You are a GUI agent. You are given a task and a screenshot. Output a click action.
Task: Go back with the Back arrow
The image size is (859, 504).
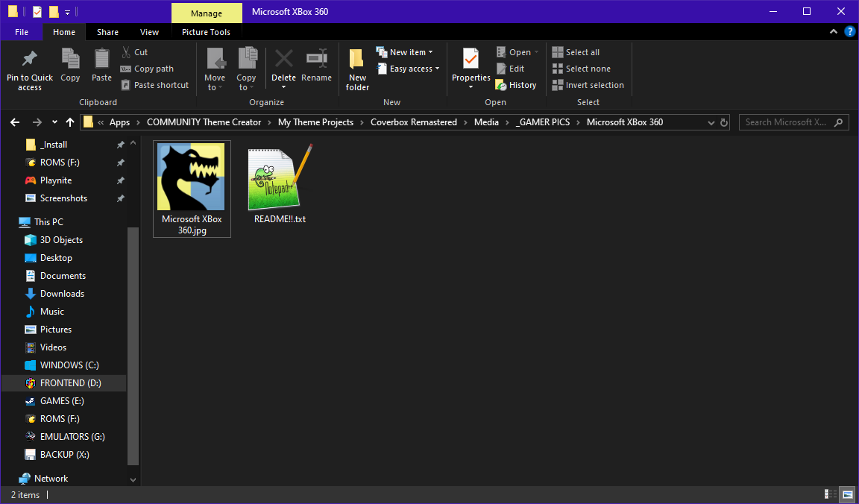pos(16,122)
